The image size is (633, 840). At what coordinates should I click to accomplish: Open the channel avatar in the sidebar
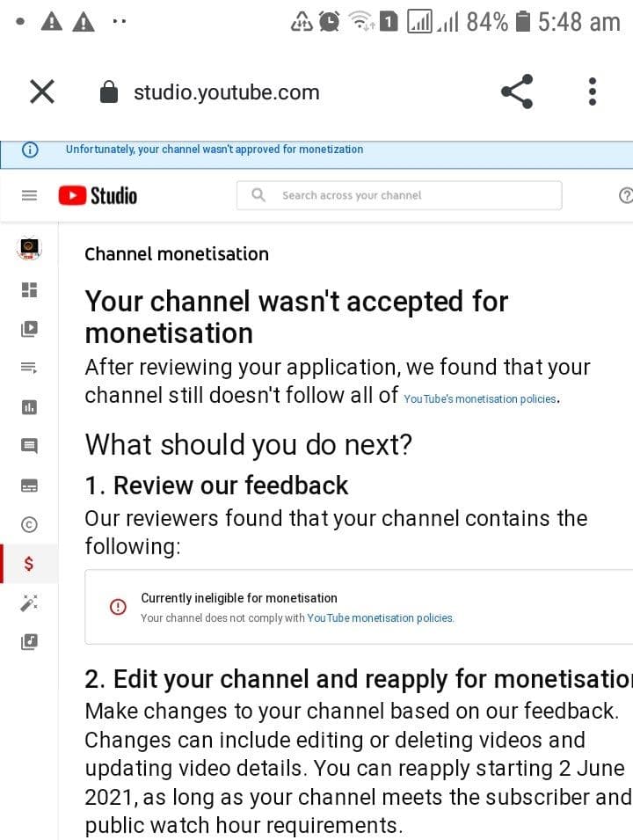coord(30,249)
